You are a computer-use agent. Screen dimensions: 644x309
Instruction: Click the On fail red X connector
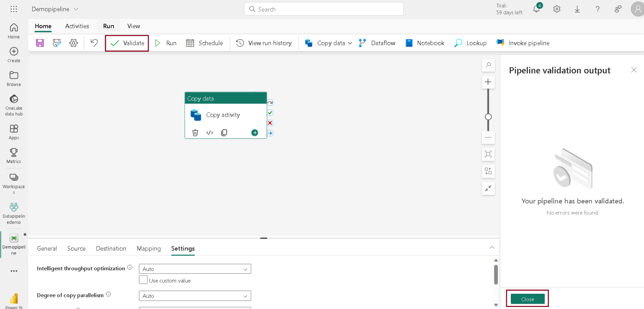270,123
